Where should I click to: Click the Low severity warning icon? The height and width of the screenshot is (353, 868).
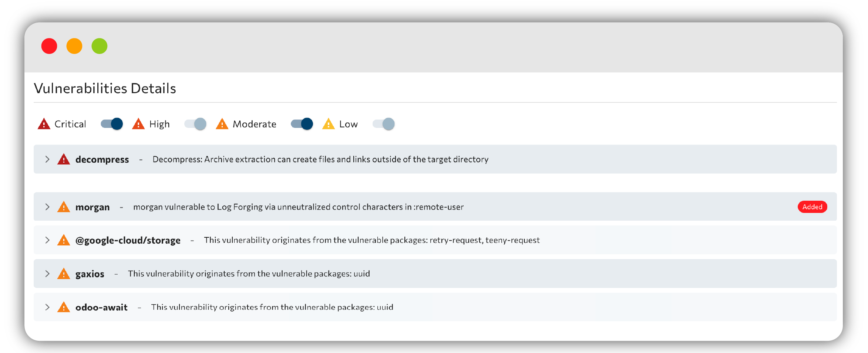tap(328, 124)
